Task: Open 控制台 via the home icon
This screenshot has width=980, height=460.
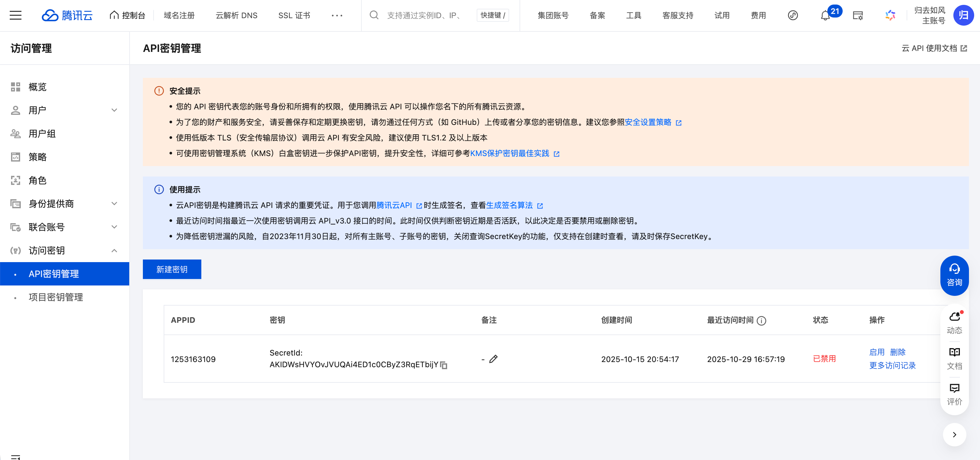Action: pos(127,15)
